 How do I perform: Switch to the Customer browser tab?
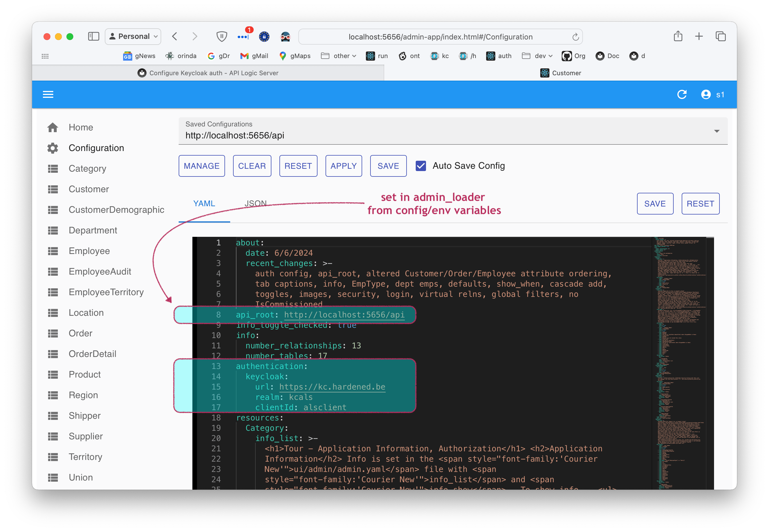(561, 73)
